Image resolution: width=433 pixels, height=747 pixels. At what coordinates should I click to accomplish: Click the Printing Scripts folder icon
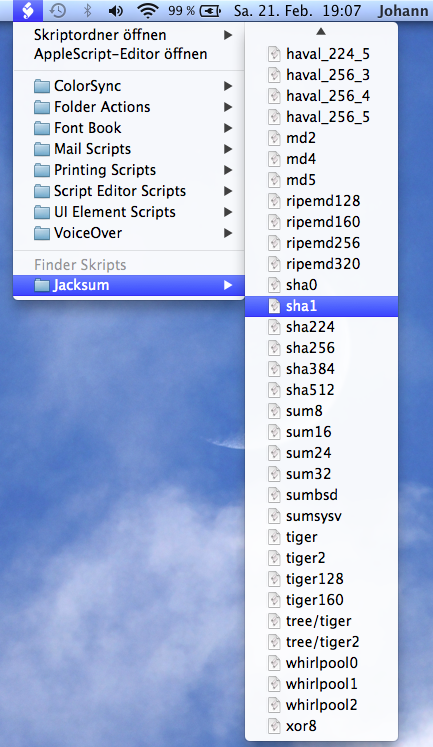[42, 170]
